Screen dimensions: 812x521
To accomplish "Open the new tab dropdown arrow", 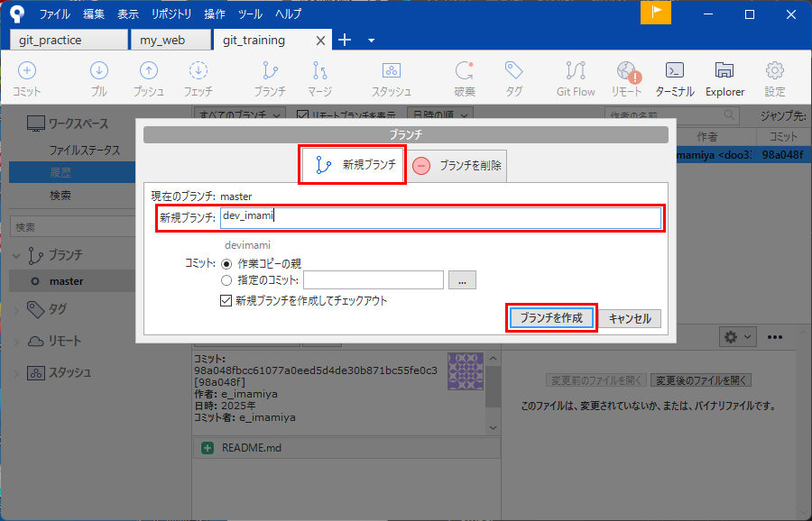I will pos(371,41).
